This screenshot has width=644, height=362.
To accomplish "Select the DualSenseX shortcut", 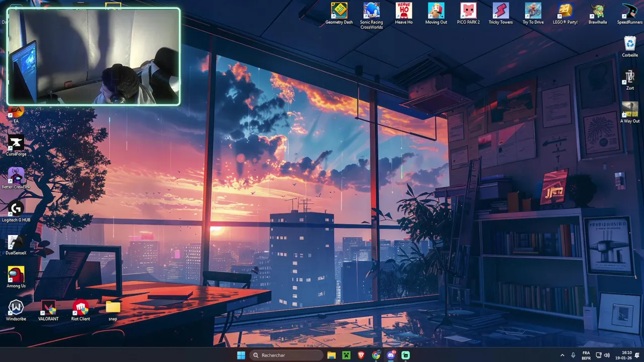I will coord(16,245).
